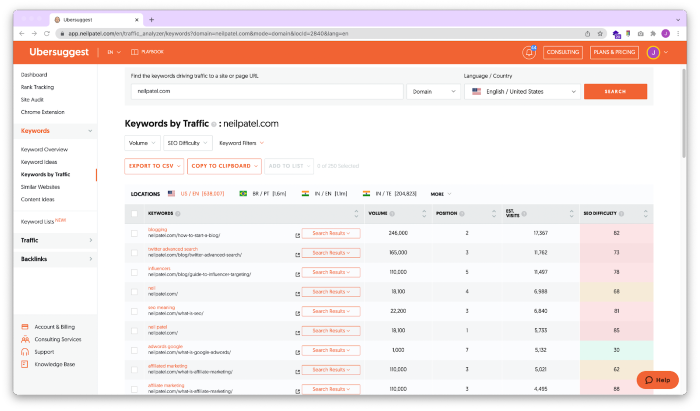Check the affiliated marketing row checkbox
Image resolution: width=700 pixels, height=411 pixels.
tap(134, 369)
